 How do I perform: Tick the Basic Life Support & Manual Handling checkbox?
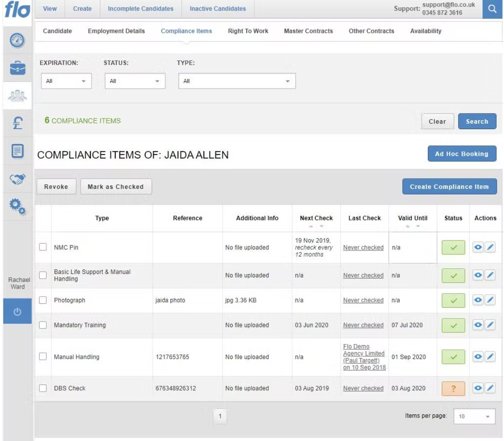43,275
